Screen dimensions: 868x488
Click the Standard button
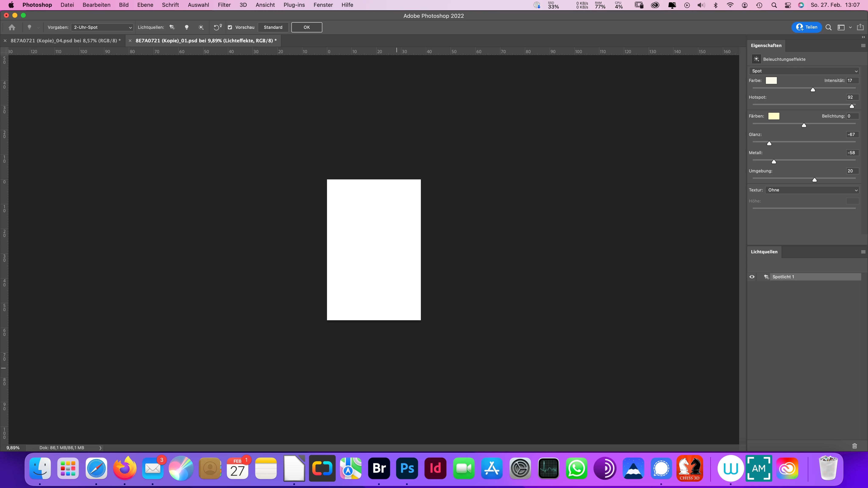pos(273,27)
